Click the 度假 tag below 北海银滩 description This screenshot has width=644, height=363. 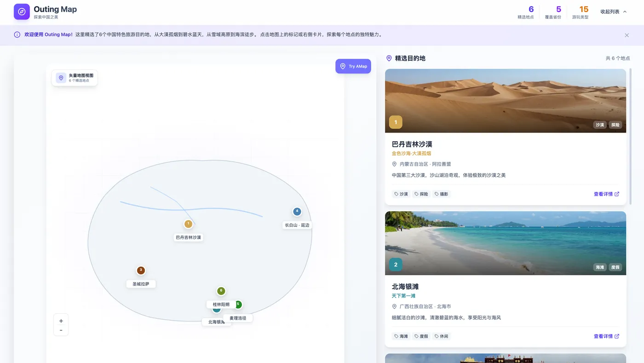click(x=421, y=336)
